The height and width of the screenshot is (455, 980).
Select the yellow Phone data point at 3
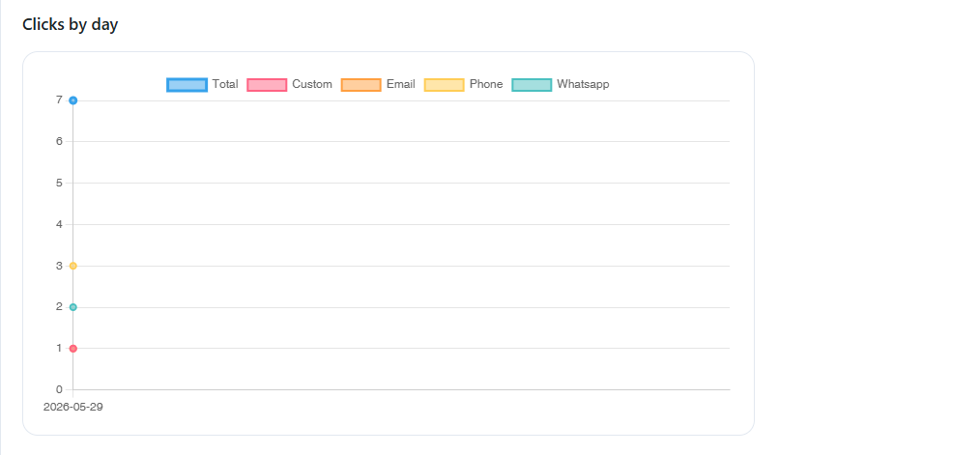tap(73, 266)
